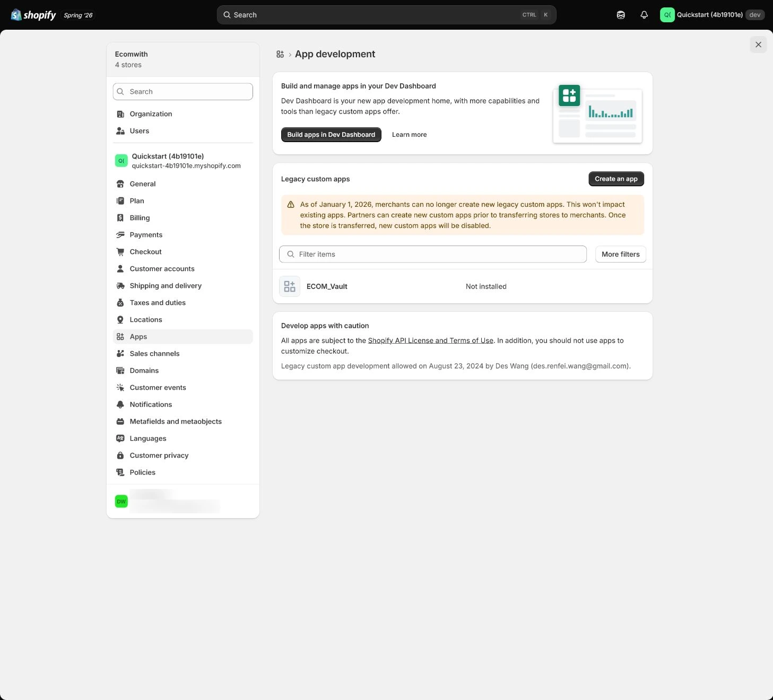This screenshot has width=773, height=700.
Task: Click the Customer privacy lock icon
Action: click(x=120, y=456)
